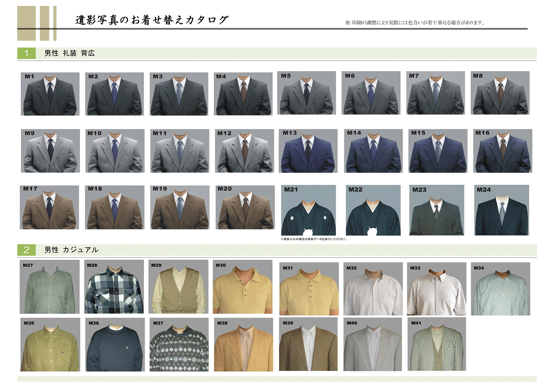This screenshot has width=554, height=392.
Task: Select the M38 tan blazer image
Action: click(244, 344)
